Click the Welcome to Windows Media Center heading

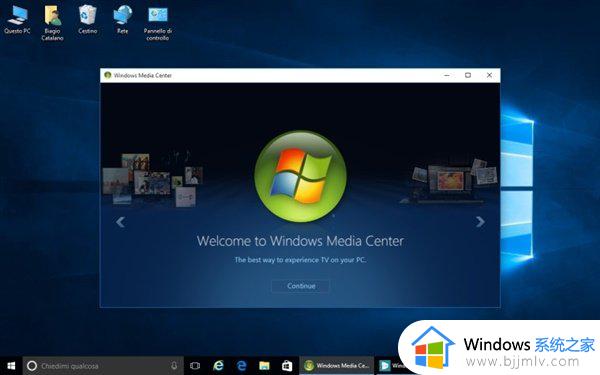(300, 241)
